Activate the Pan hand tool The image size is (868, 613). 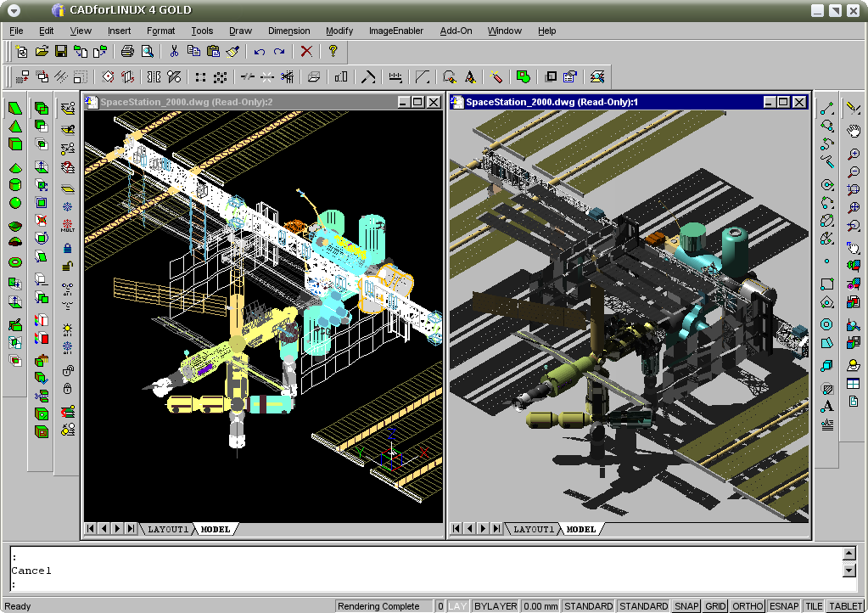tap(854, 131)
